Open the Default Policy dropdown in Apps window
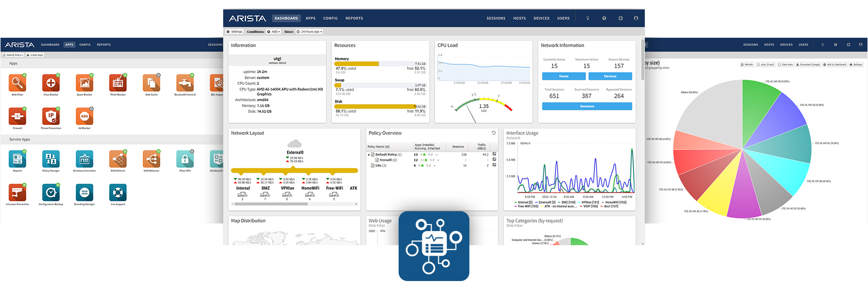The width and height of the screenshot is (868, 290). pos(13,55)
